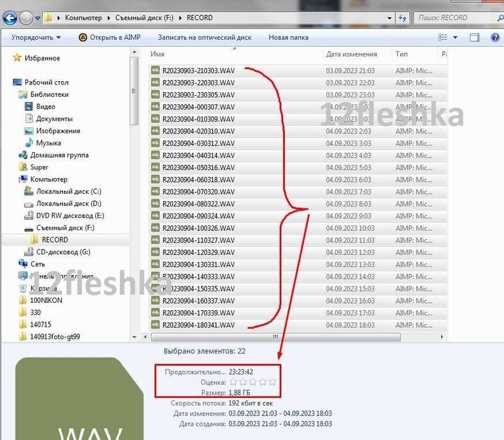Set the fifth star in the Оценка rating
Image resolution: width=504 pixels, height=440 pixels.
[x=272, y=382]
